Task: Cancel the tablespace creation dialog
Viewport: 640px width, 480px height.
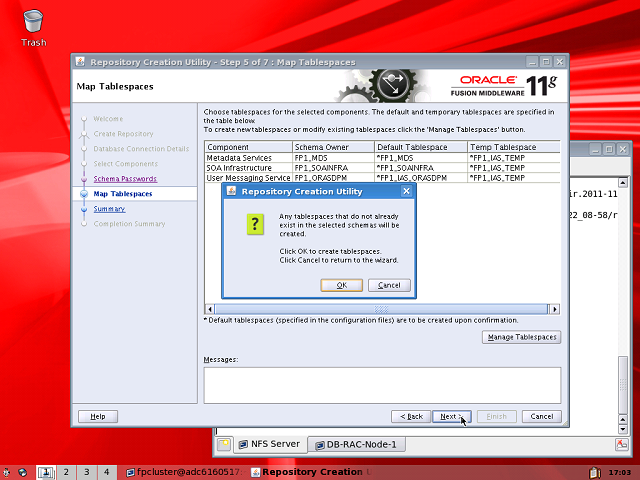Action: [389, 285]
